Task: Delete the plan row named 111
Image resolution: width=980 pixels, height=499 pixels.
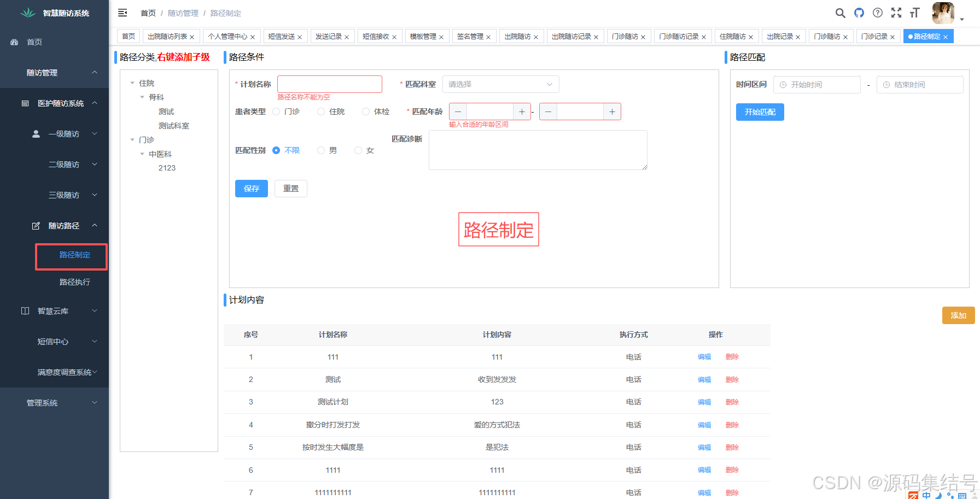Action: [x=732, y=357]
